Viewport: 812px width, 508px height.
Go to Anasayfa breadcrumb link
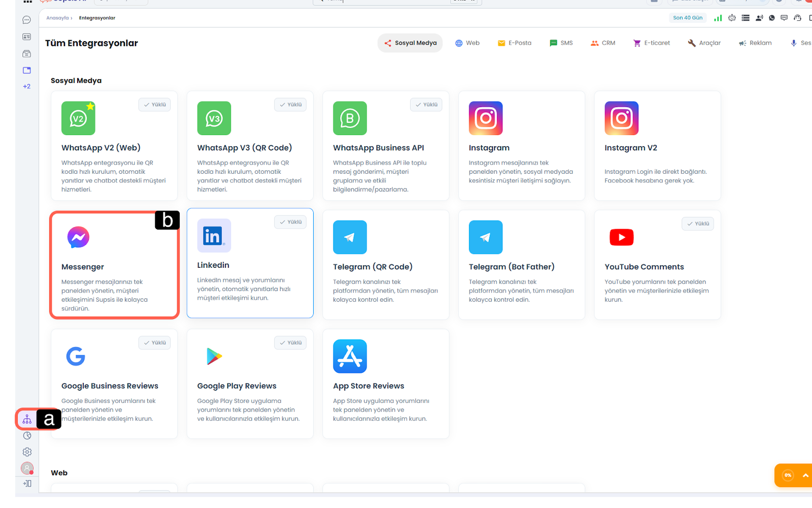(x=57, y=18)
